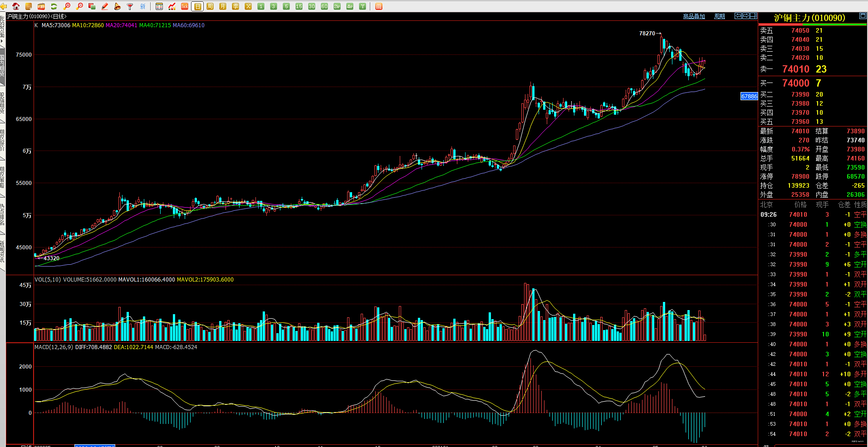The image size is (868, 447).
Task: Select the red pencil drawing tool
Action: 105,6
